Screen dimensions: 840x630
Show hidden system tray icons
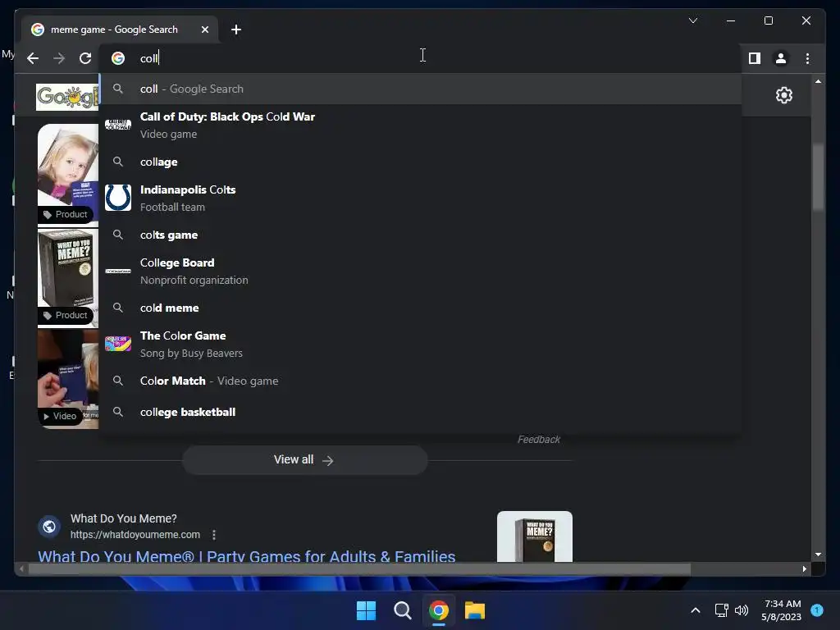[696, 610]
